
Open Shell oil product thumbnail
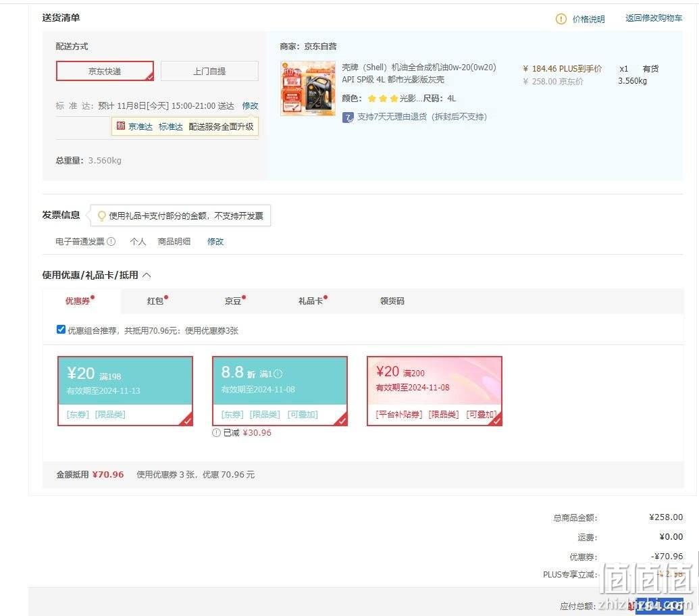[x=307, y=88]
